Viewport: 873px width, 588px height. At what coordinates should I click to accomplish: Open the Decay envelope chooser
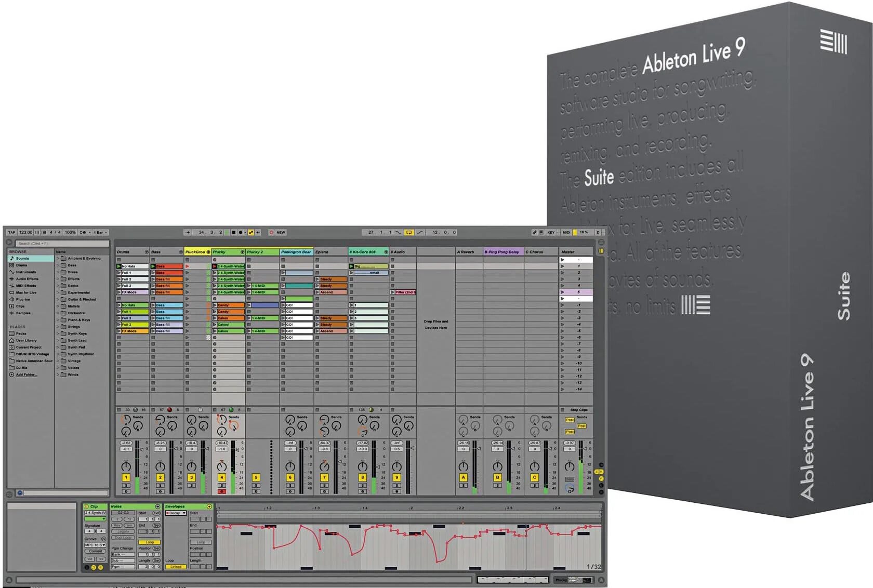pyautogui.click(x=176, y=513)
